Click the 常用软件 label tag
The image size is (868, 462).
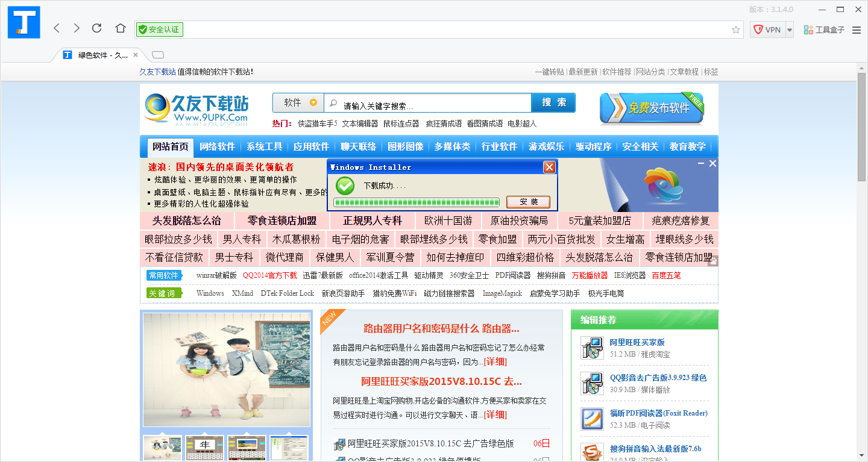(164, 275)
